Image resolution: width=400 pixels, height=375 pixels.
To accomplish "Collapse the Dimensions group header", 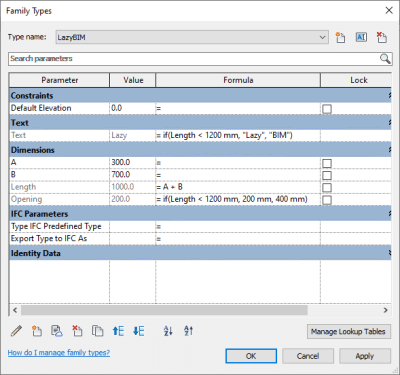I will 389,150.
